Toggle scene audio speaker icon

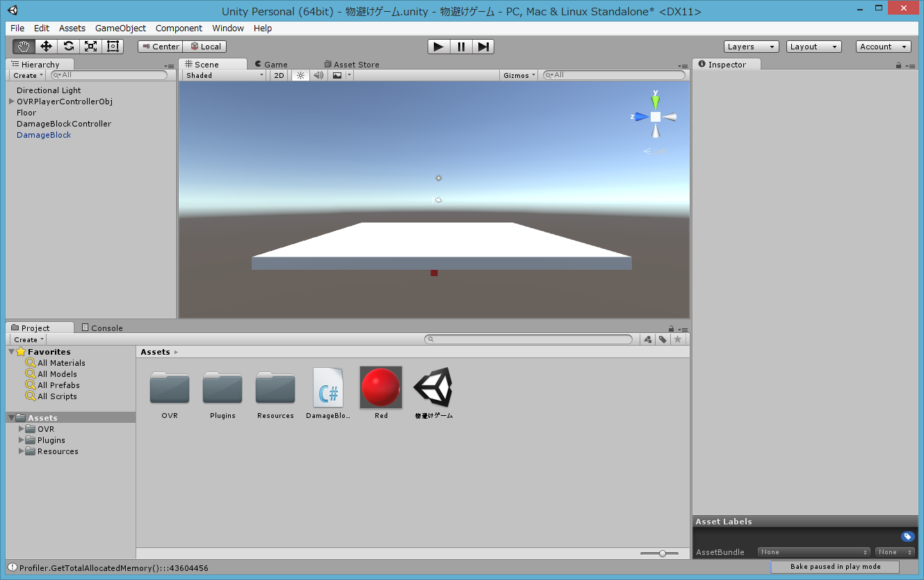[x=318, y=75]
